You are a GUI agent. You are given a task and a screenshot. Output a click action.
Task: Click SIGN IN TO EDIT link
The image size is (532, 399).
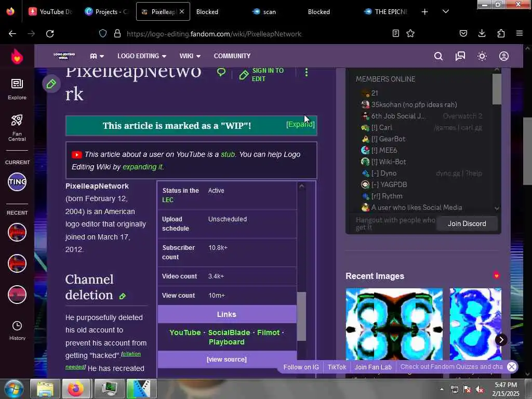coord(262,75)
